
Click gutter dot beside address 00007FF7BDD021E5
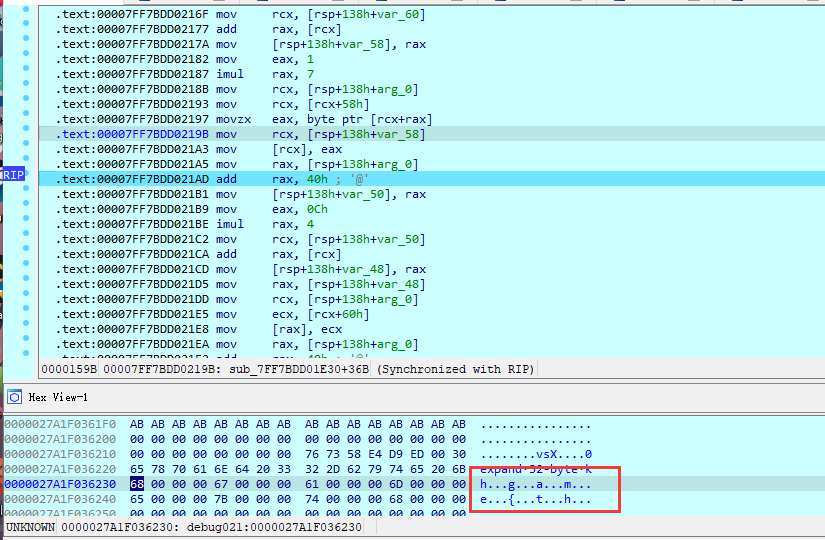27,314
